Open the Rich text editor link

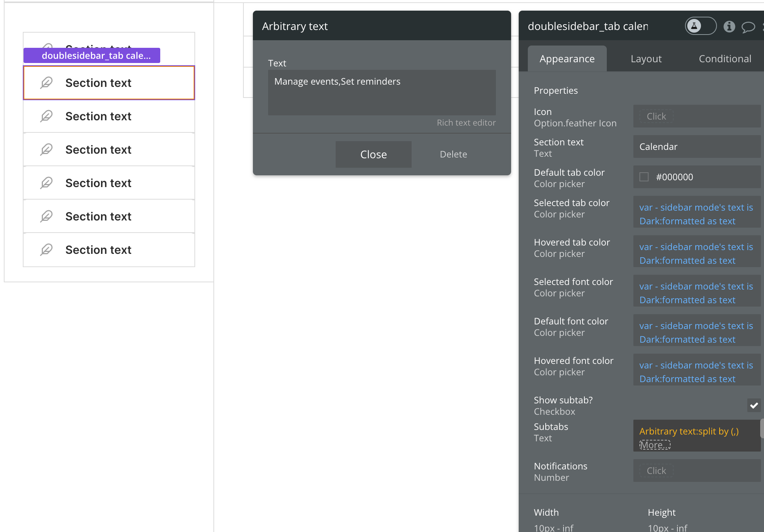[466, 123]
